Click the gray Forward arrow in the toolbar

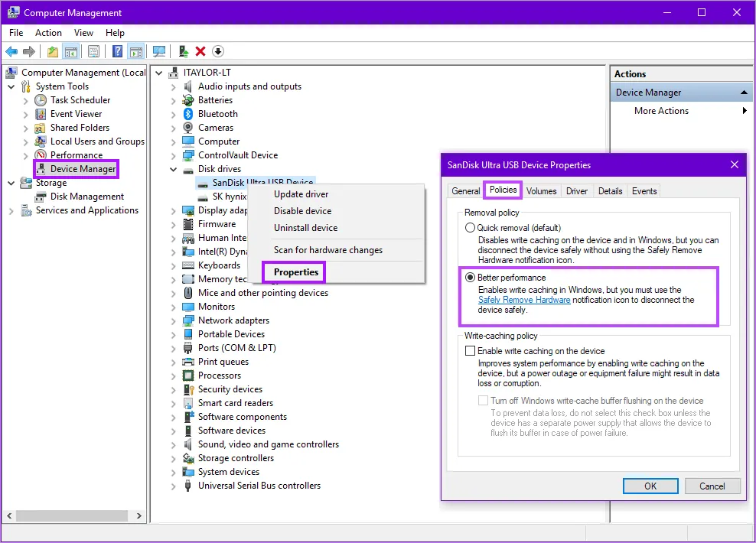tap(29, 51)
